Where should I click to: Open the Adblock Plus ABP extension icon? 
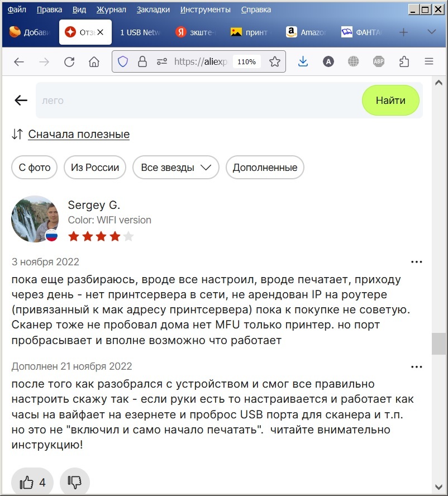click(379, 61)
